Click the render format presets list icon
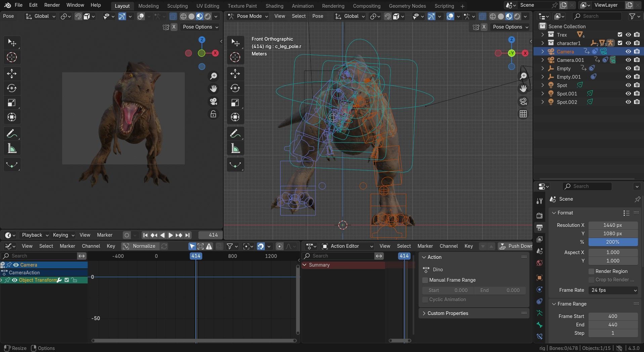 coord(626,213)
